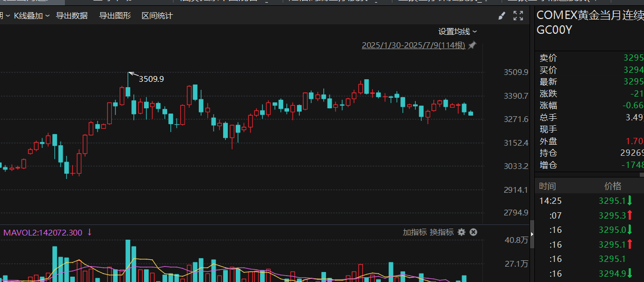Click the 3152.4 price axis label

click(x=516, y=143)
